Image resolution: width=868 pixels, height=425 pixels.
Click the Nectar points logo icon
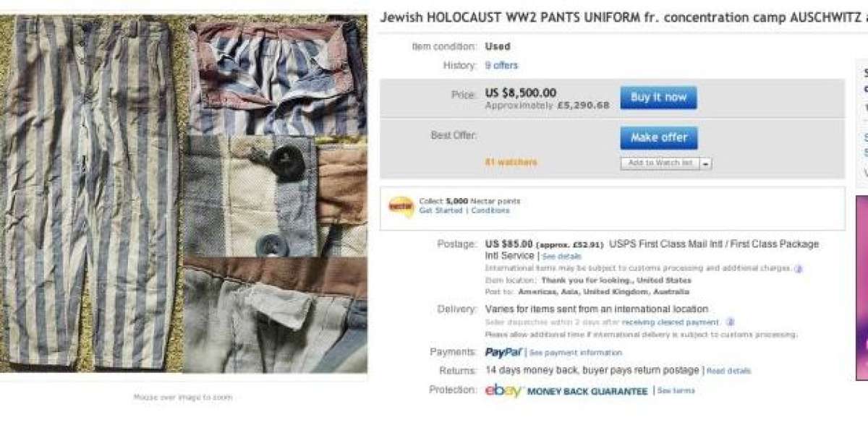tap(401, 206)
